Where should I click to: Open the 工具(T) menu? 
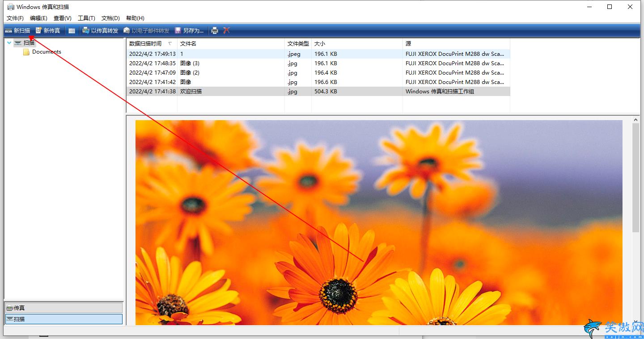pos(86,18)
